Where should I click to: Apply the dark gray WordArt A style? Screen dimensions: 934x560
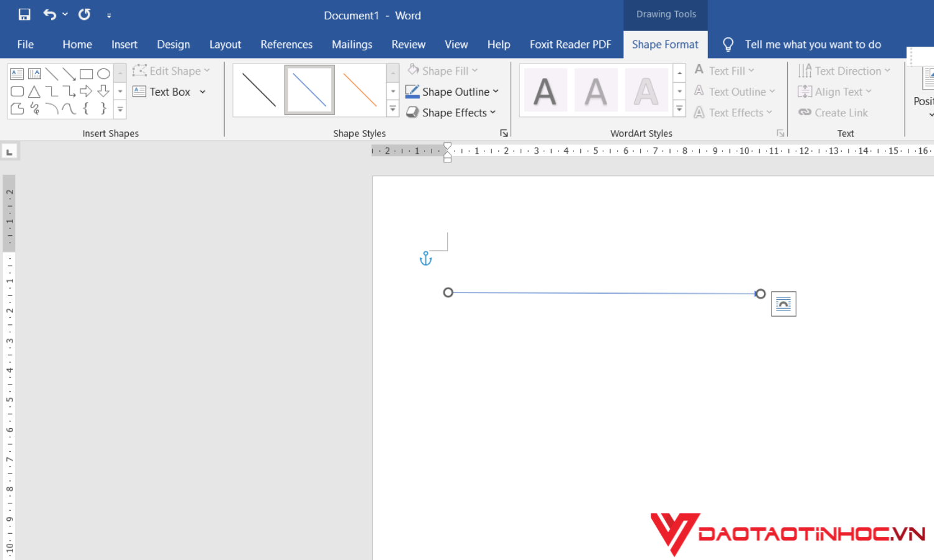(545, 91)
